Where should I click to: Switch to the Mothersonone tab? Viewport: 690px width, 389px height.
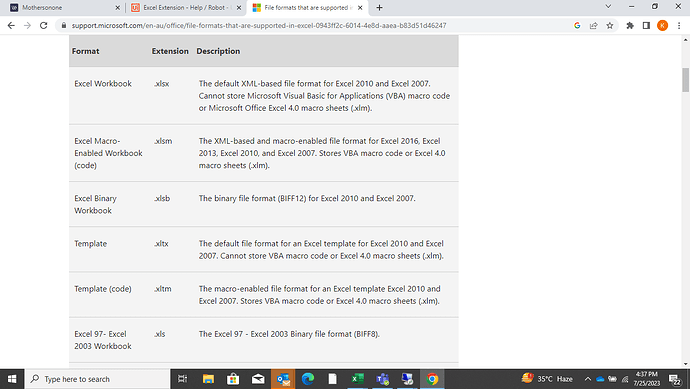coord(62,7)
